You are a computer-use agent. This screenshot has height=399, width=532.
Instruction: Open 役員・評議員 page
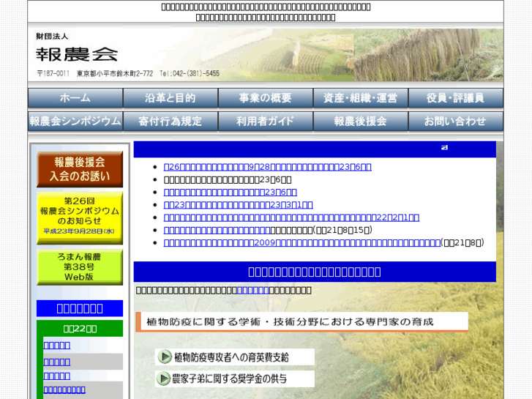point(456,98)
